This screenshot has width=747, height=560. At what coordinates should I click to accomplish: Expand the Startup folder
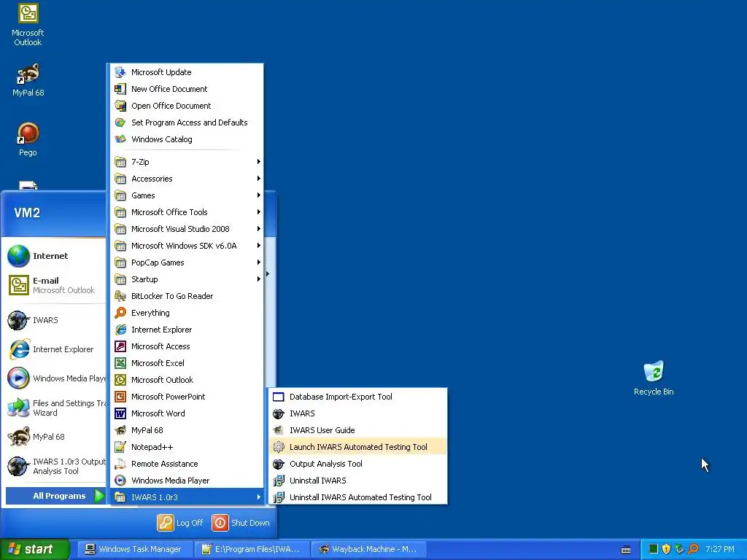click(x=187, y=279)
